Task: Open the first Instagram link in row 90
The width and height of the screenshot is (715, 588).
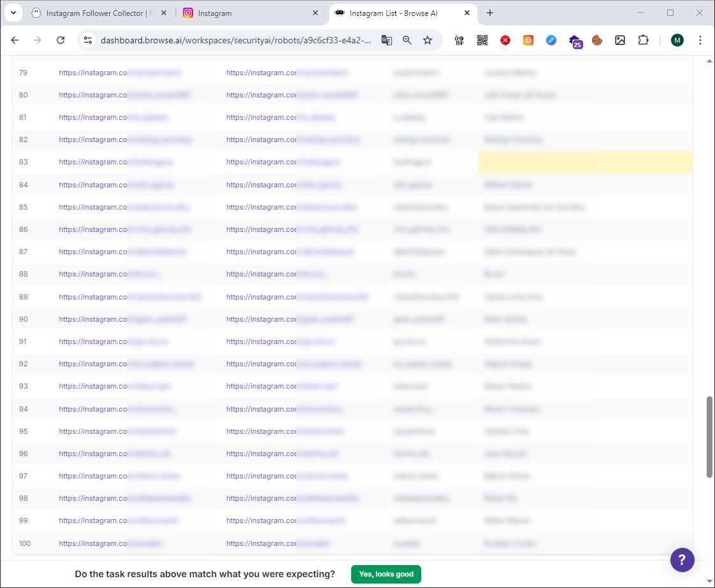Action: [x=122, y=319]
